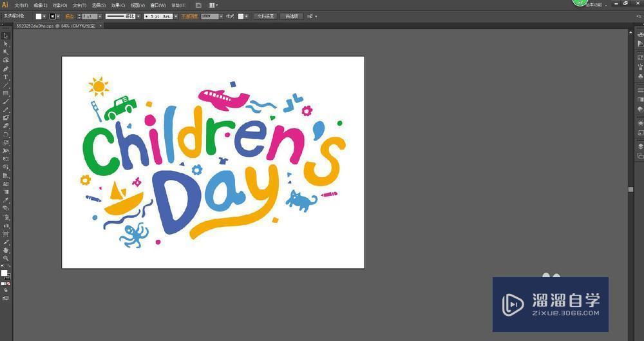The image size is (644, 341).
Task: Select the Mesh tool
Action: coord(6,184)
